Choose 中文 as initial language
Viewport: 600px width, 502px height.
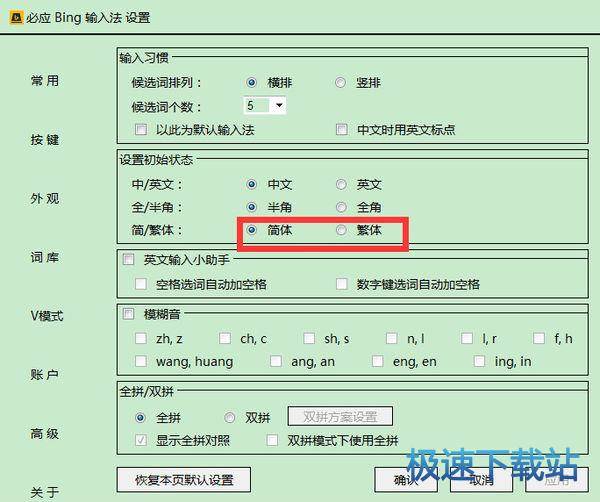[x=251, y=185]
